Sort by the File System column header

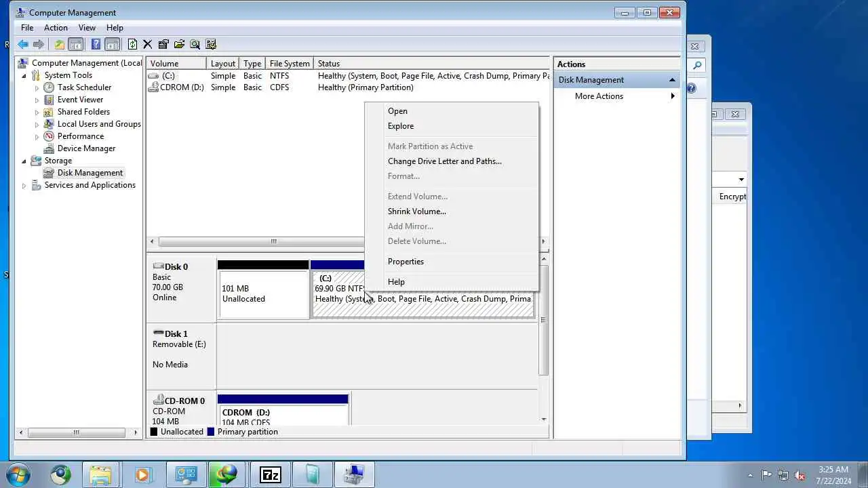[290, 64]
